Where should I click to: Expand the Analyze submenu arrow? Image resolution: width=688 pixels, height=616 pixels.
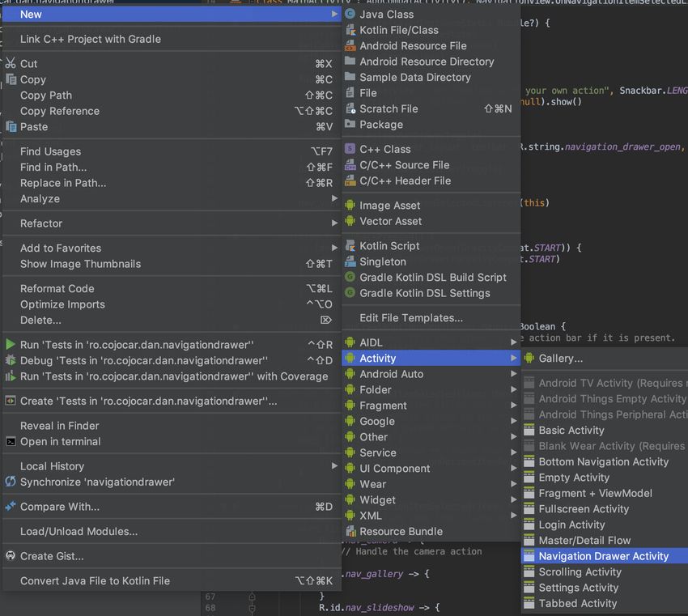pos(335,198)
